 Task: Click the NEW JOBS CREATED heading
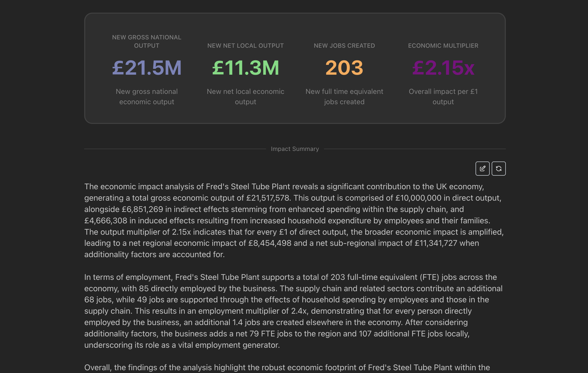coord(344,46)
